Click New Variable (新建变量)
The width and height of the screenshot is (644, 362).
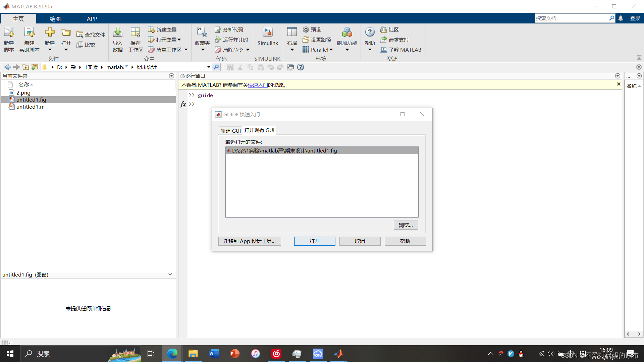point(162,29)
